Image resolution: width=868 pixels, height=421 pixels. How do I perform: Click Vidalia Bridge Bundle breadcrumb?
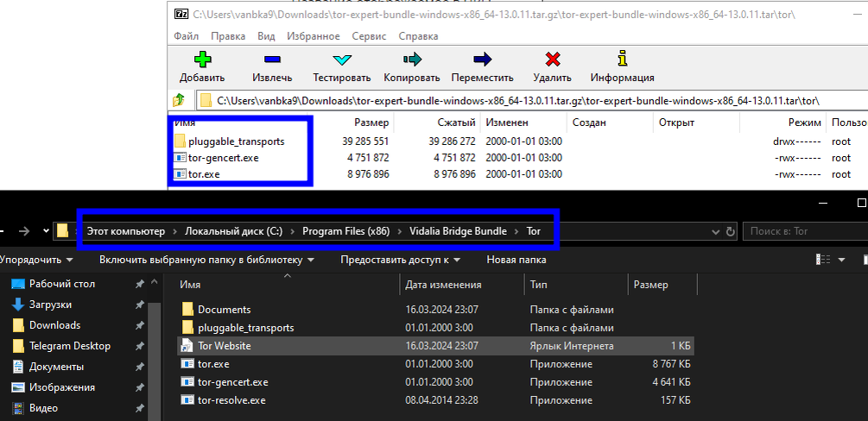tap(459, 231)
